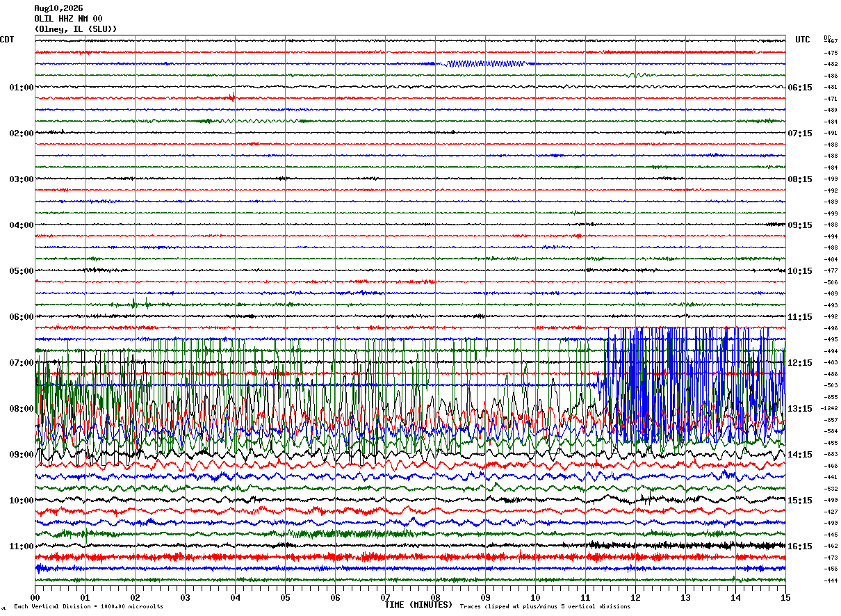Click the Aug10,2026 date text
841x616 pixels.
[58, 8]
